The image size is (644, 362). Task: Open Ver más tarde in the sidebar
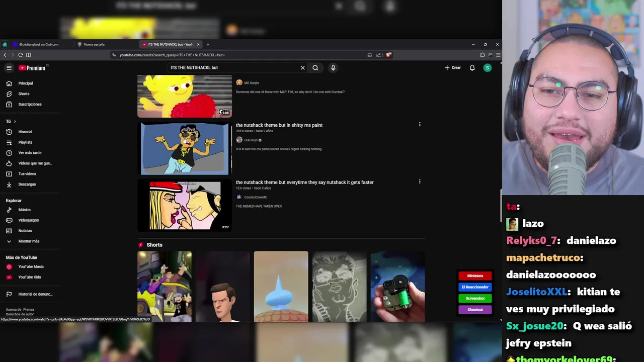30,153
